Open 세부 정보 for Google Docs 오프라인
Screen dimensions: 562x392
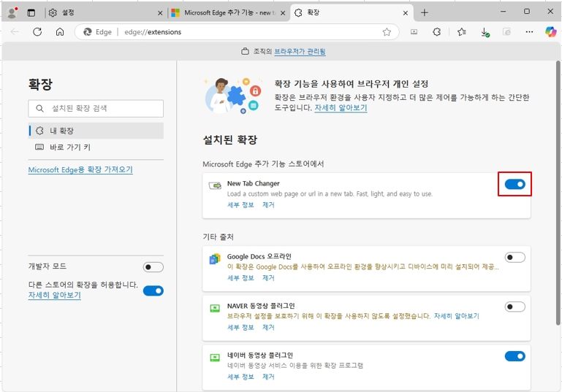tap(240, 278)
